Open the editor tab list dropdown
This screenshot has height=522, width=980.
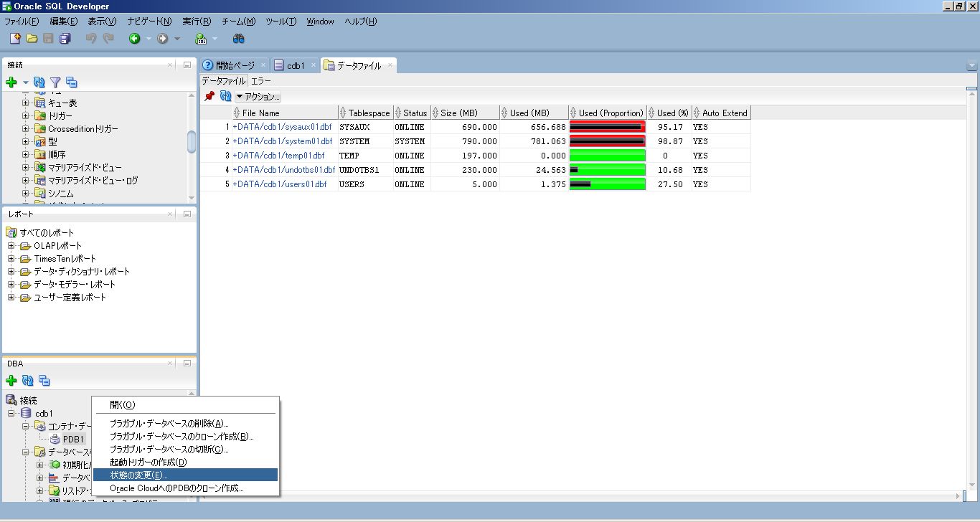pyautogui.click(x=972, y=66)
